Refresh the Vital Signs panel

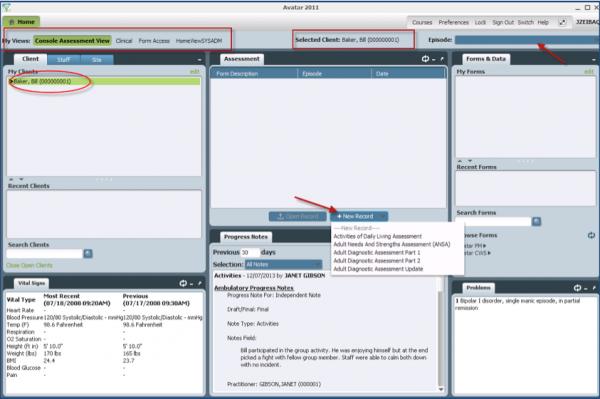(183, 283)
